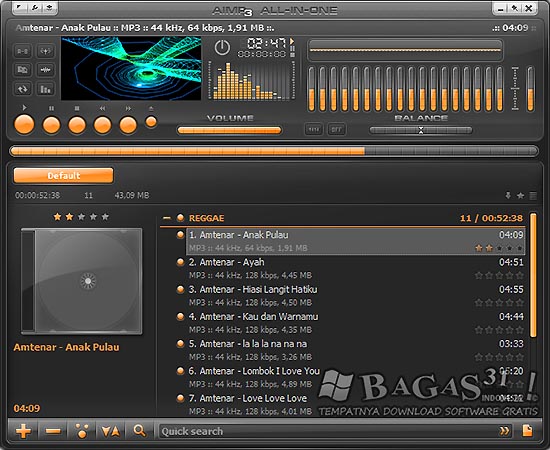The height and width of the screenshot is (450, 550).
Task: Open preferences with the wrench icon
Action: [x=35, y=7]
